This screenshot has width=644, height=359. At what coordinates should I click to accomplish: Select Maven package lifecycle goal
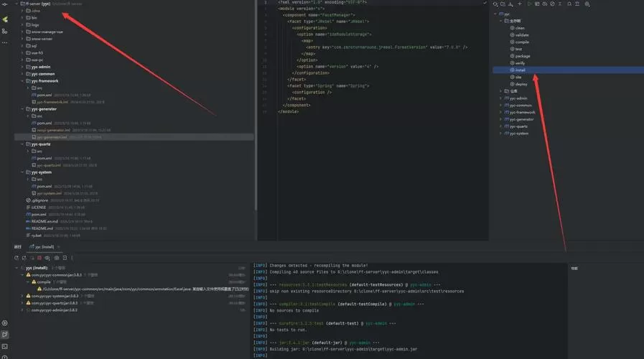pos(520,56)
